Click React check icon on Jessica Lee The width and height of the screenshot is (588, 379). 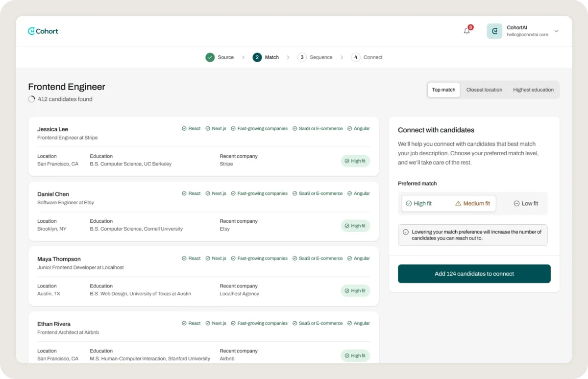(184, 128)
